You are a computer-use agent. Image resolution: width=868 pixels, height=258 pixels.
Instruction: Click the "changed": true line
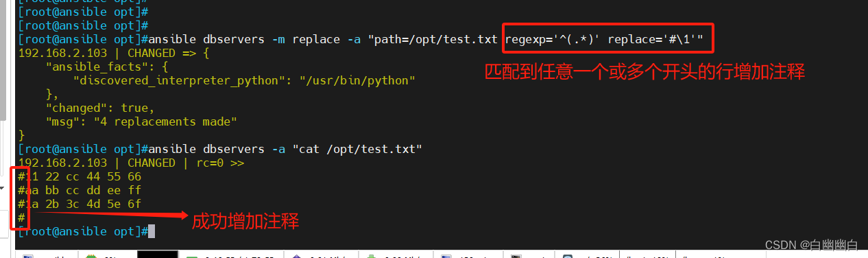point(100,108)
